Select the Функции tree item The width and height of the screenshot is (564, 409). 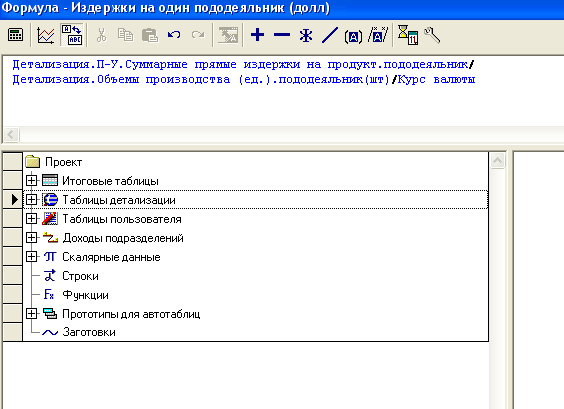(x=85, y=295)
